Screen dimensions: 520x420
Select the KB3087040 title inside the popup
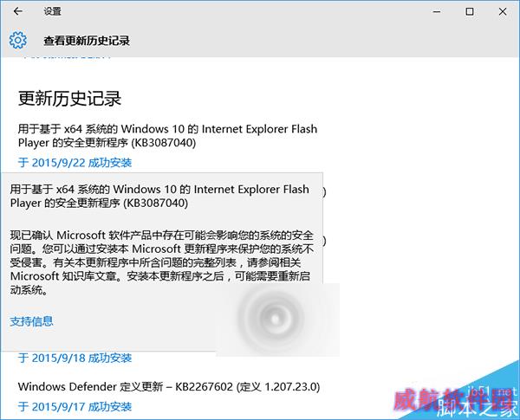[x=159, y=196]
